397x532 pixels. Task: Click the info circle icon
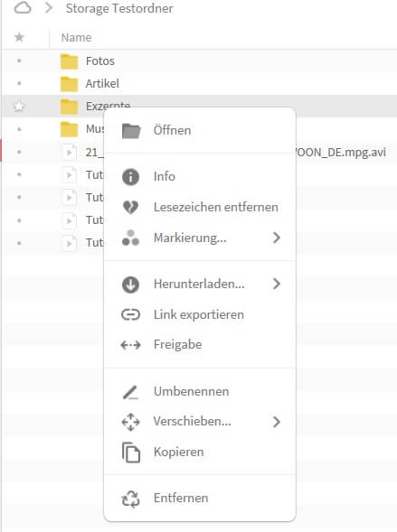(131, 177)
